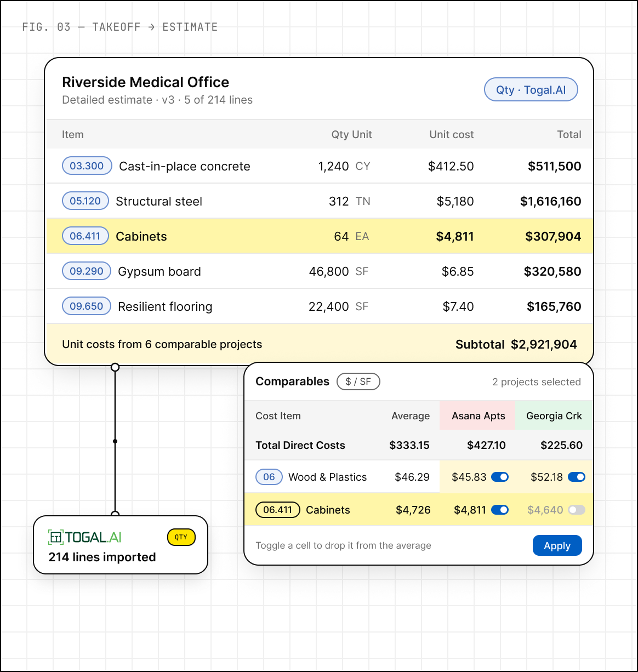
Task: Click the top connector node circle
Action: click(115, 367)
